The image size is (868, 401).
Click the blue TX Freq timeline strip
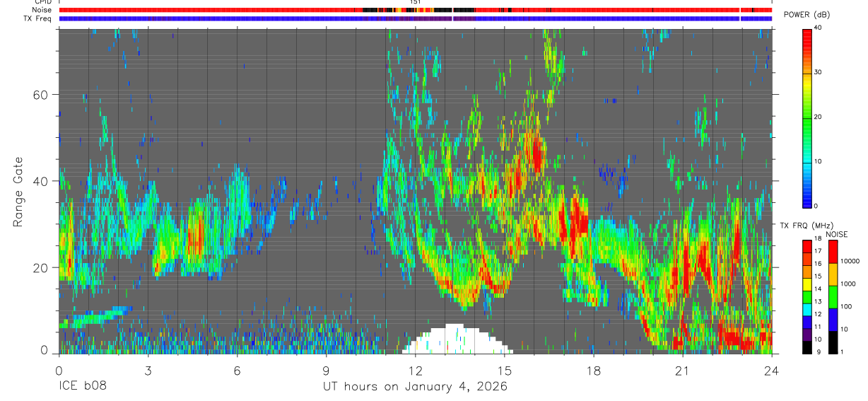pos(416,18)
